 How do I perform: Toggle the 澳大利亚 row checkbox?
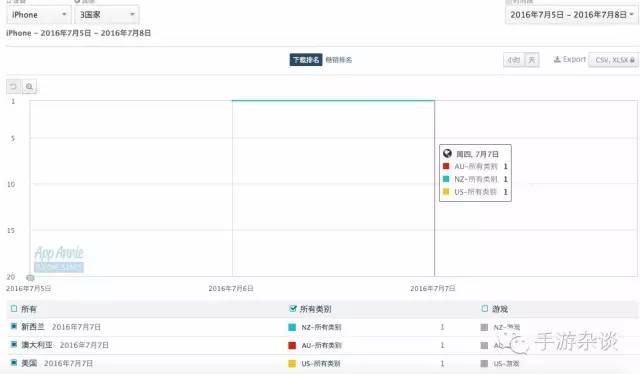[x=14, y=344]
